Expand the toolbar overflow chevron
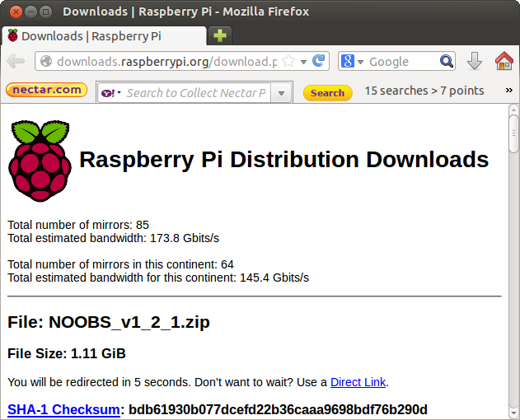This screenshot has width=520, height=420. point(509,90)
